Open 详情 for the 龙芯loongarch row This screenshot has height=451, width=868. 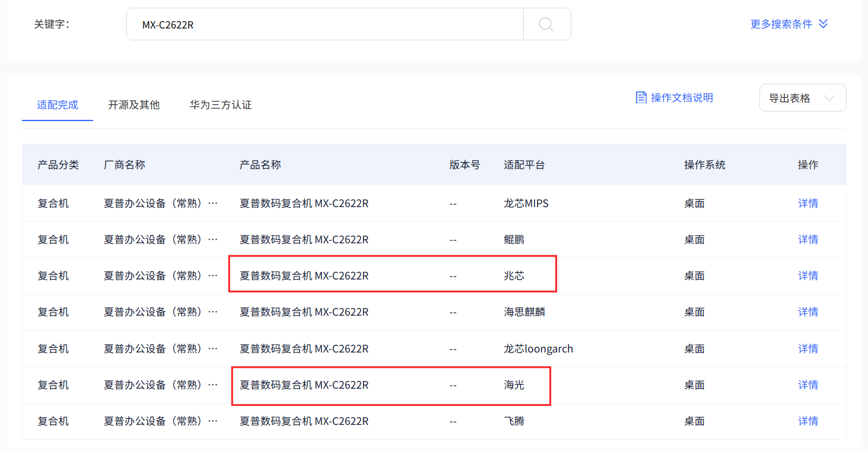808,349
